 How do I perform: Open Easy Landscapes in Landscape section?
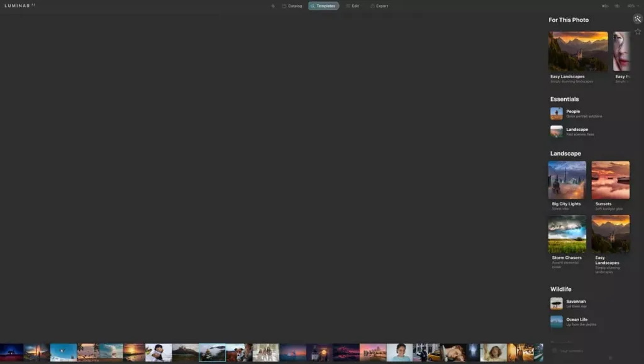click(610, 234)
